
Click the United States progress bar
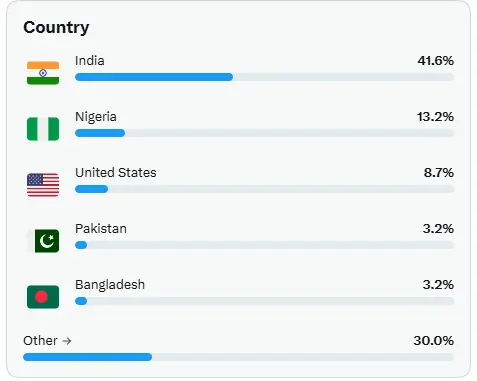click(265, 189)
